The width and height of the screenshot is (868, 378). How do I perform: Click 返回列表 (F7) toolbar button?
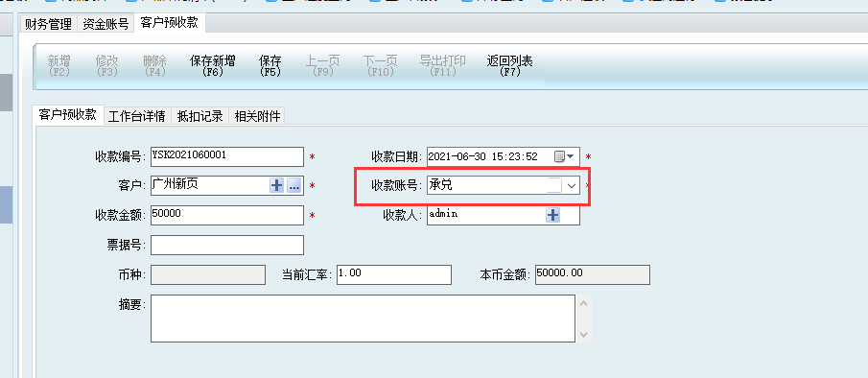(510, 66)
